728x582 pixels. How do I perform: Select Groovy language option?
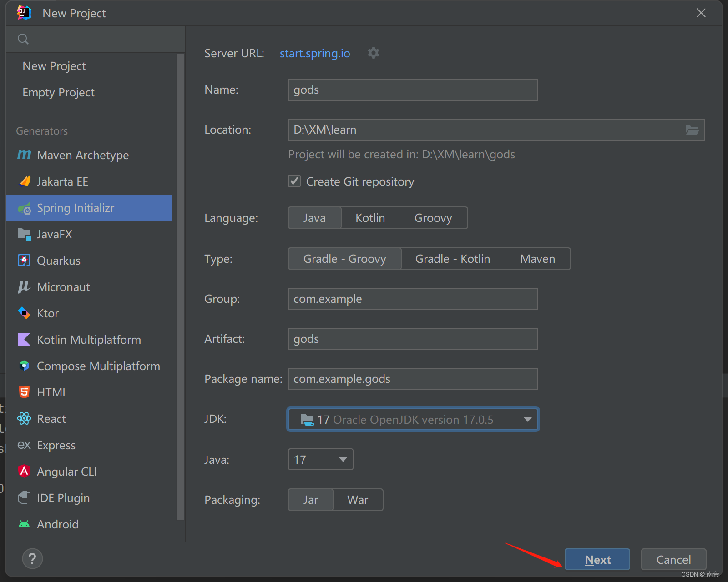pos(433,218)
